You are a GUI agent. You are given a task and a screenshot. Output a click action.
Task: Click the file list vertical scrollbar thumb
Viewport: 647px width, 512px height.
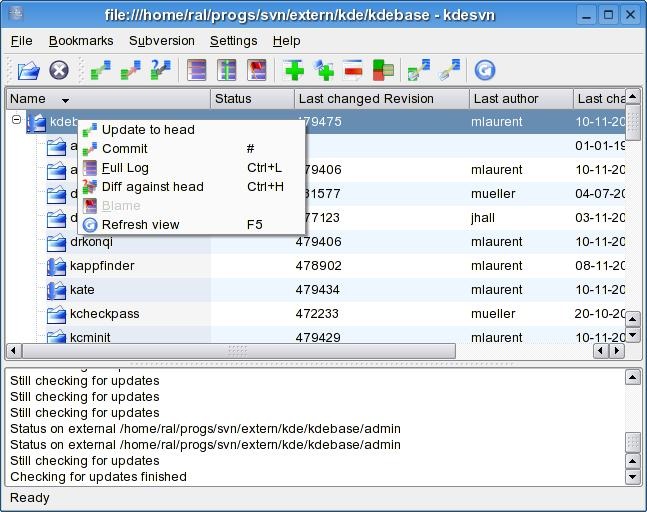click(633, 123)
